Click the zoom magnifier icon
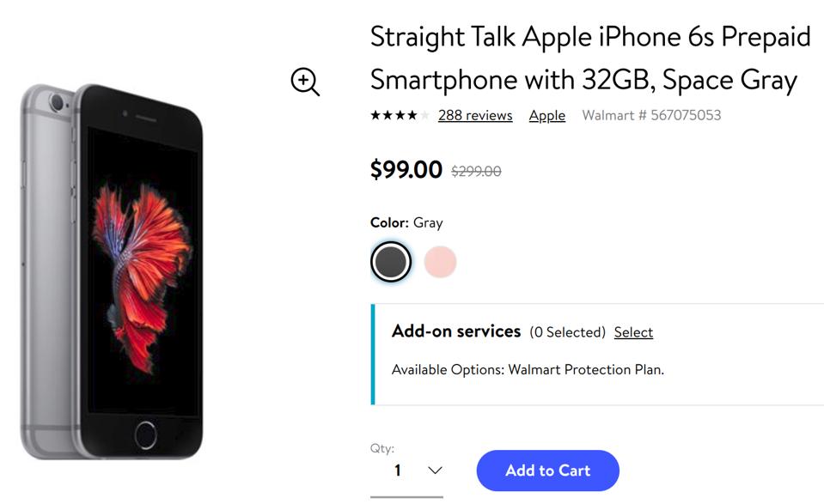This screenshot has width=824, height=504. [x=305, y=82]
